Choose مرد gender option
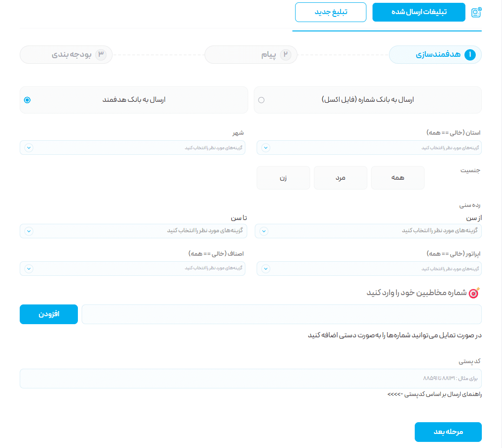Screen dimensions: 502x448 [x=340, y=178]
